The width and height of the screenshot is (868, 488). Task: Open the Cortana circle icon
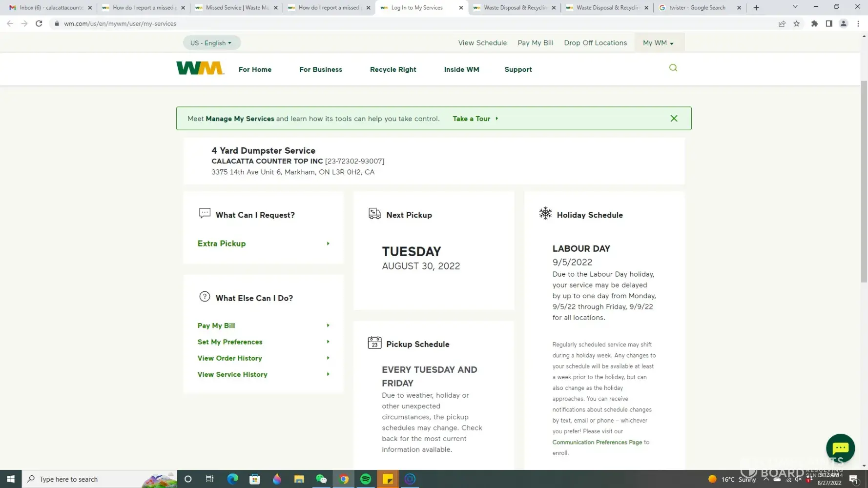click(188, 479)
